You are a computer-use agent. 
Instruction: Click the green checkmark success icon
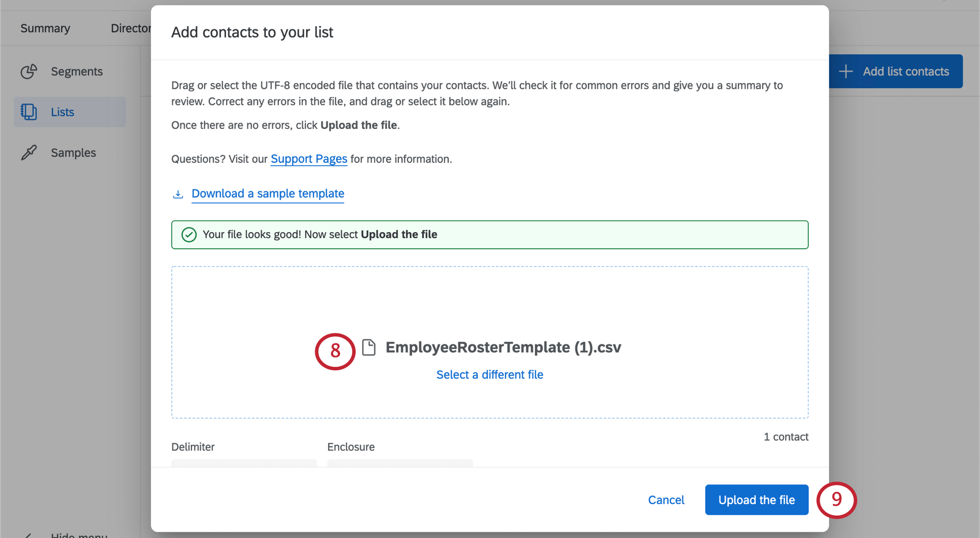pos(189,234)
